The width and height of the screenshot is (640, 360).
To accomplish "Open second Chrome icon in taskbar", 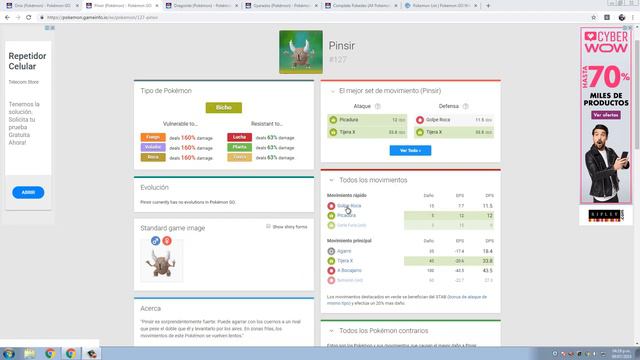I will [x=71, y=353].
